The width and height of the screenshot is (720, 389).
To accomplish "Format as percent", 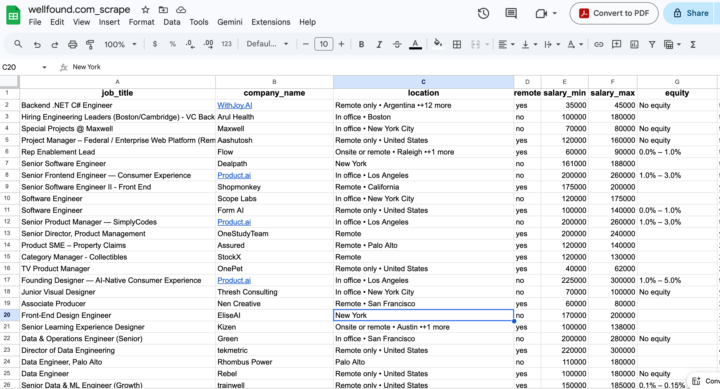I will 173,44.
